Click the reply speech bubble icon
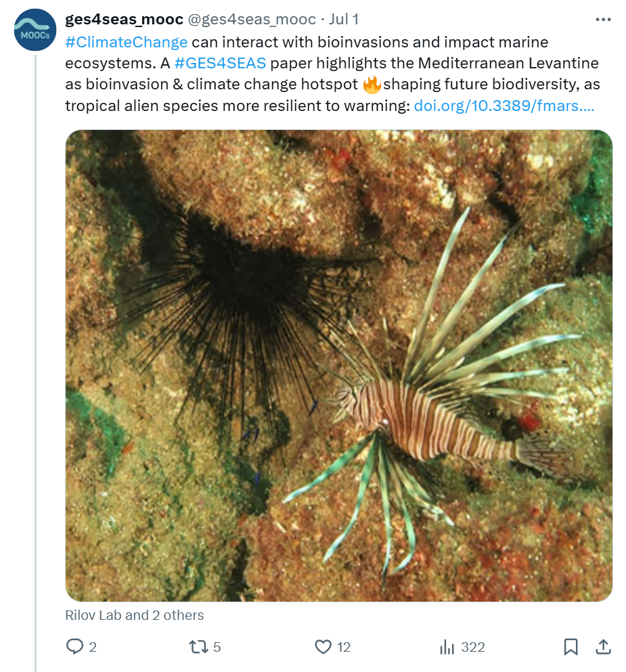The width and height of the screenshot is (626, 672). point(74,647)
